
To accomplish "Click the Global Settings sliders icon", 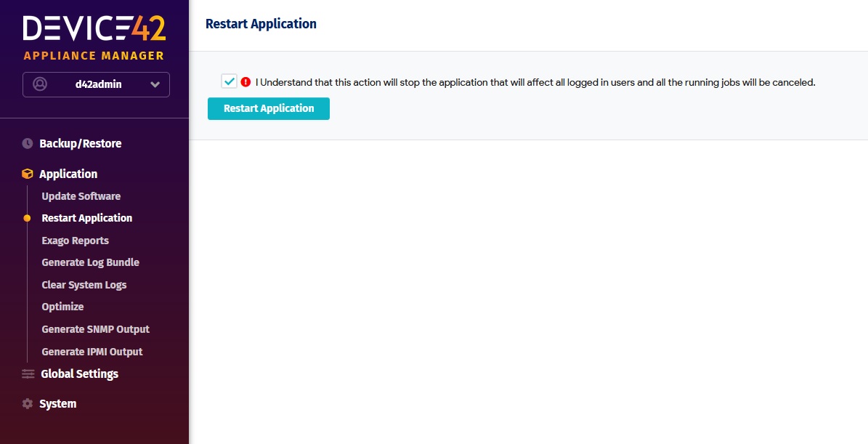I will coord(28,374).
